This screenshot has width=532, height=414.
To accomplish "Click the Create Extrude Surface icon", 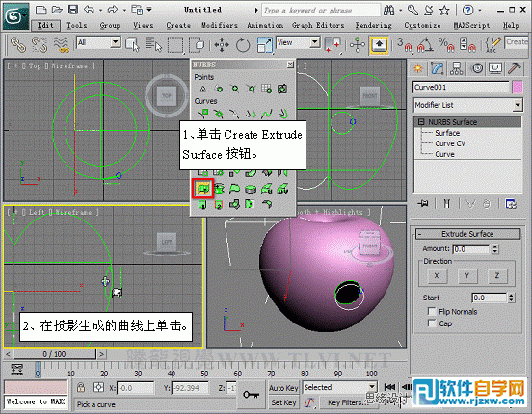I will (202, 189).
